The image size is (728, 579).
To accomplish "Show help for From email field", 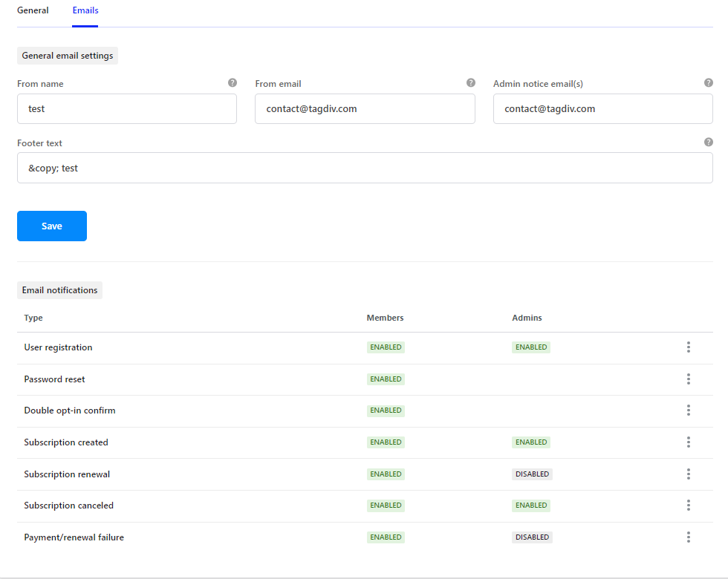I will [x=471, y=82].
